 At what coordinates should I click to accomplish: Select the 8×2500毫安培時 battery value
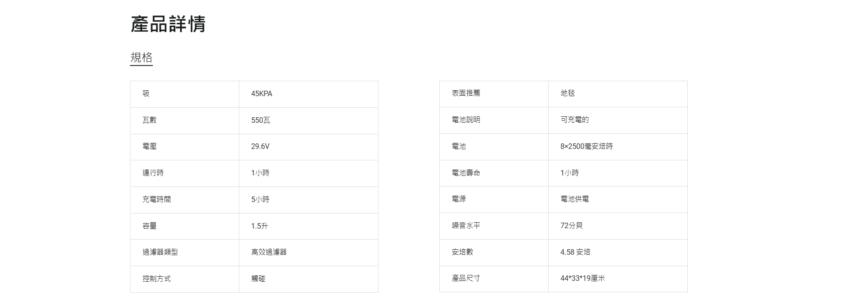point(587,147)
